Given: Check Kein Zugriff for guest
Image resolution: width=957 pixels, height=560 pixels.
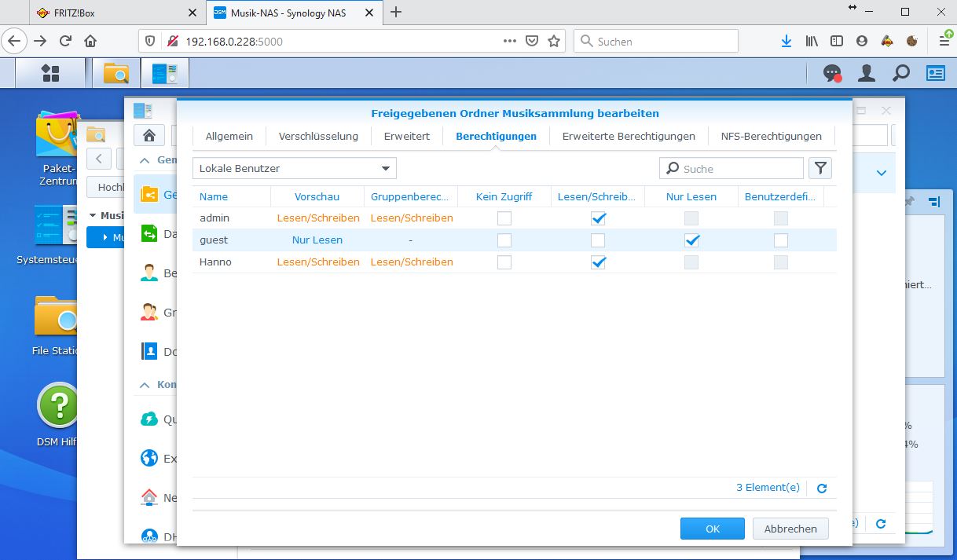Looking at the screenshot, I should tap(504, 240).
